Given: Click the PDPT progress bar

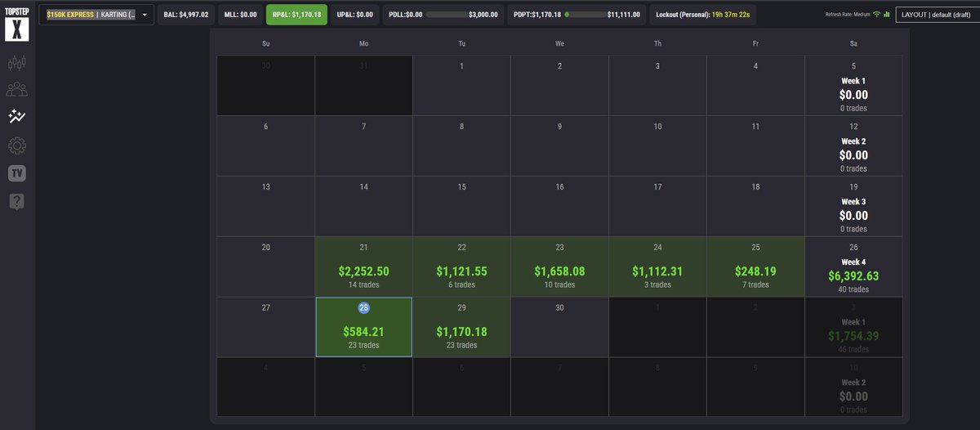Looking at the screenshot, I should pos(585,15).
